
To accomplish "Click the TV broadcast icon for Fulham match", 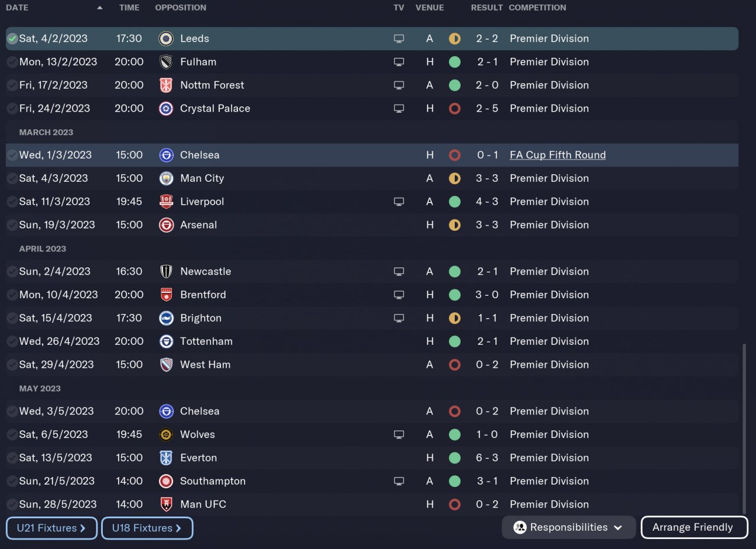I will pyautogui.click(x=399, y=62).
